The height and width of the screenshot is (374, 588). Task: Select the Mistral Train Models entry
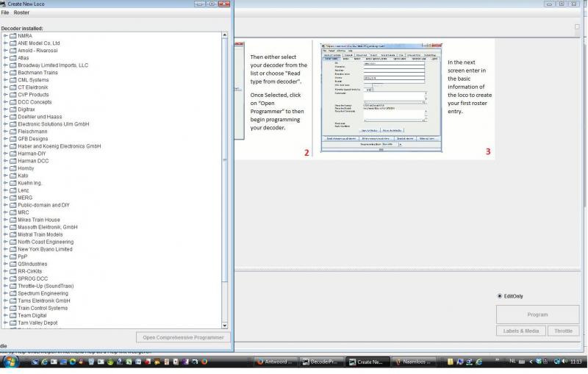[x=40, y=234]
